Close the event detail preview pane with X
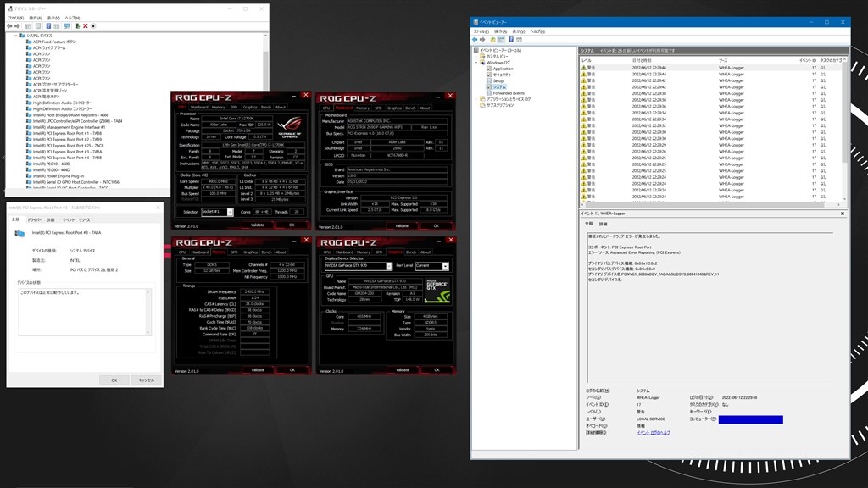 (843, 213)
